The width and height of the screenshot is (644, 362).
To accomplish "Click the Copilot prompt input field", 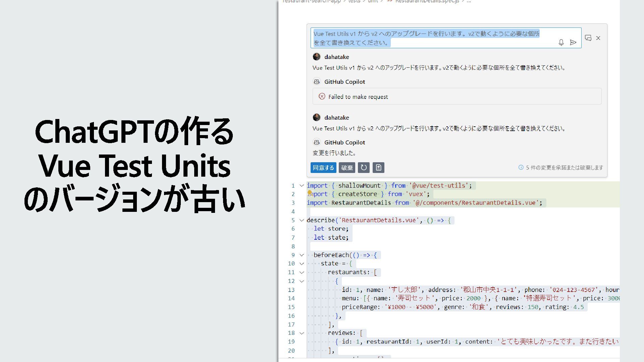I will [433, 38].
